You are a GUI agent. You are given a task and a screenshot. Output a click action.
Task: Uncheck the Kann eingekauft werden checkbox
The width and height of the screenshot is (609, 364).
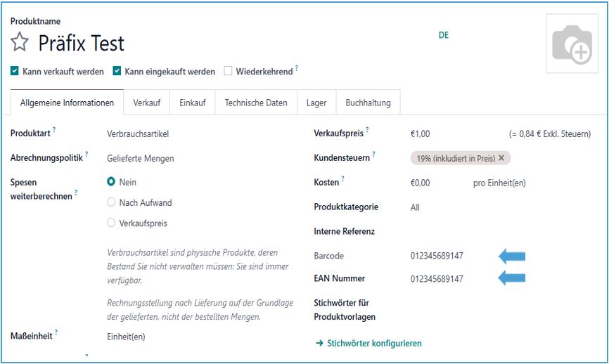pos(117,71)
